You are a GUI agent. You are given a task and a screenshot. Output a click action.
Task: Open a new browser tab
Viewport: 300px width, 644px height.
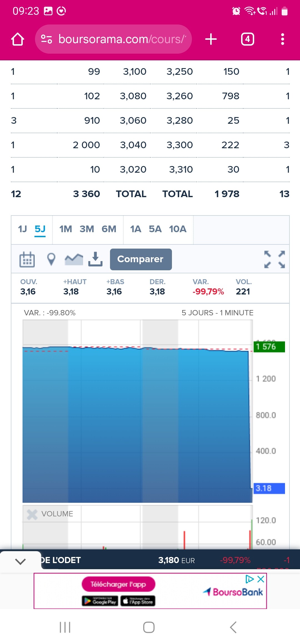[x=211, y=39]
